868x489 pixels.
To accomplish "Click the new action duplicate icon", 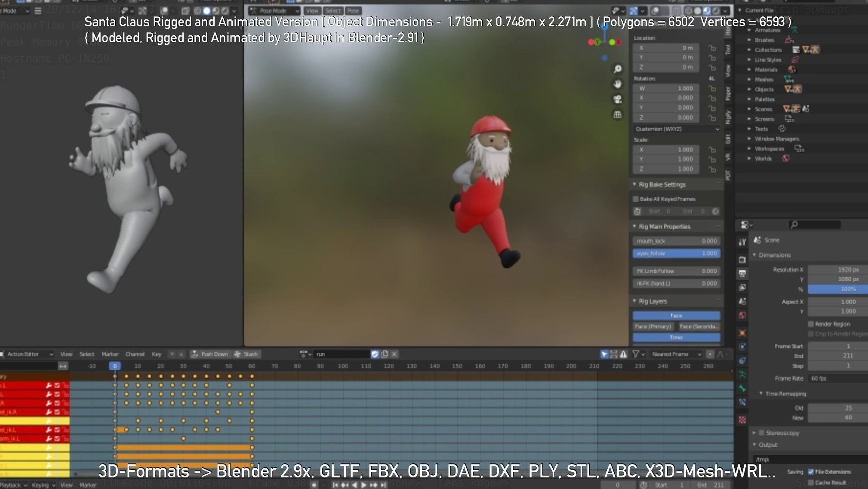I will (385, 354).
